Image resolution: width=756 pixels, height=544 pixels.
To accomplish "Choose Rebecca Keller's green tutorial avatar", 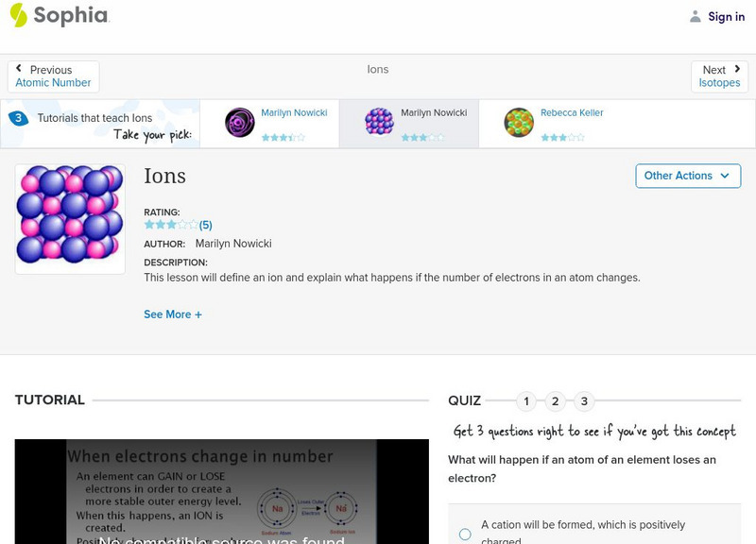I will coord(519,123).
